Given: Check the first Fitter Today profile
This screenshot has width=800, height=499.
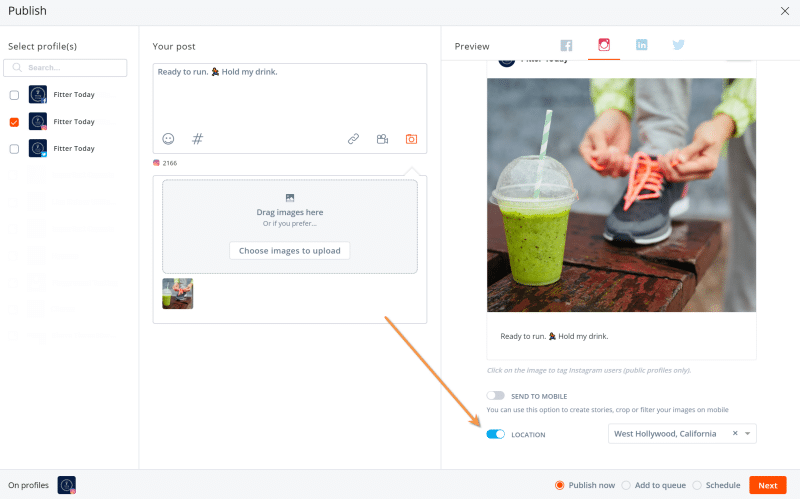Looking at the screenshot, I should (x=14, y=95).
